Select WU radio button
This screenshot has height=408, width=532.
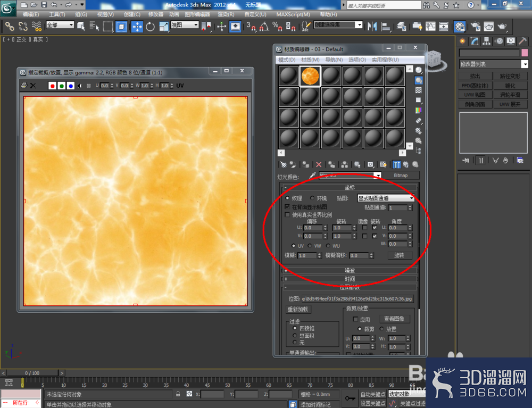coord(328,246)
